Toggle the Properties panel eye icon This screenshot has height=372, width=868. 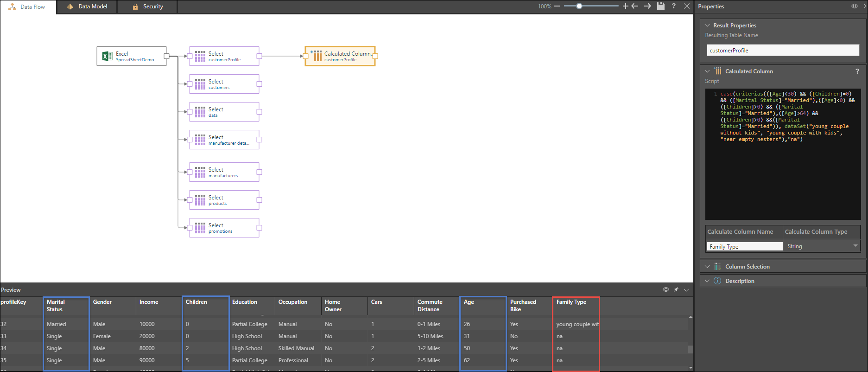pyautogui.click(x=854, y=6)
